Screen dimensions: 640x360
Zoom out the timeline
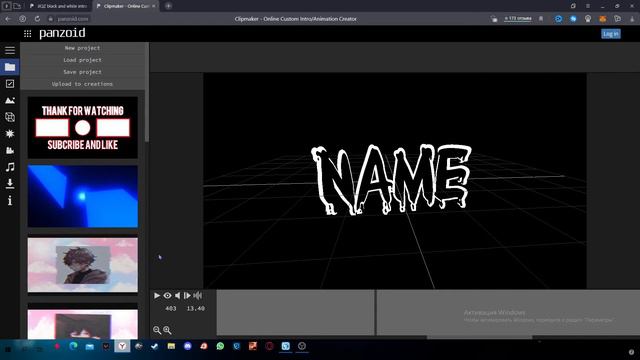157,330
